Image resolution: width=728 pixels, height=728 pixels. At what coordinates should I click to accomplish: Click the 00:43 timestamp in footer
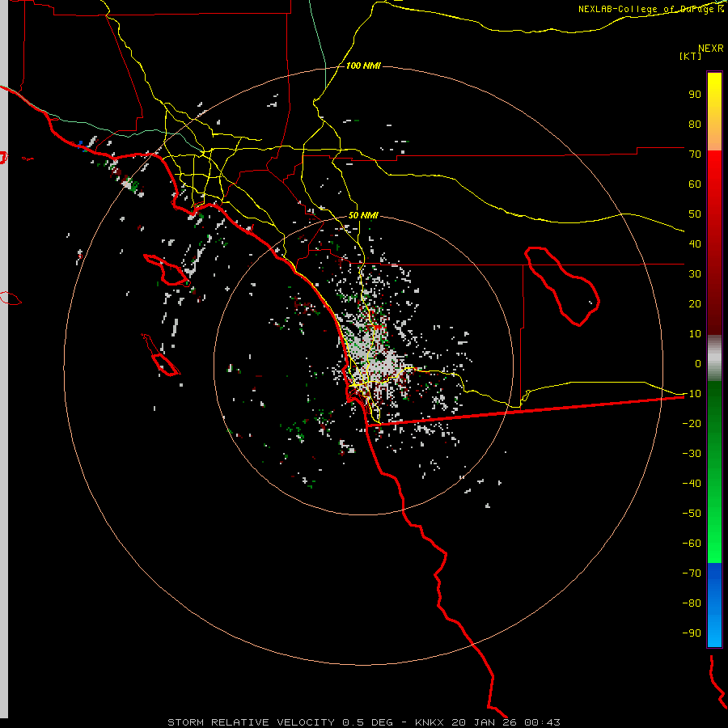click(x=542, y=722)
